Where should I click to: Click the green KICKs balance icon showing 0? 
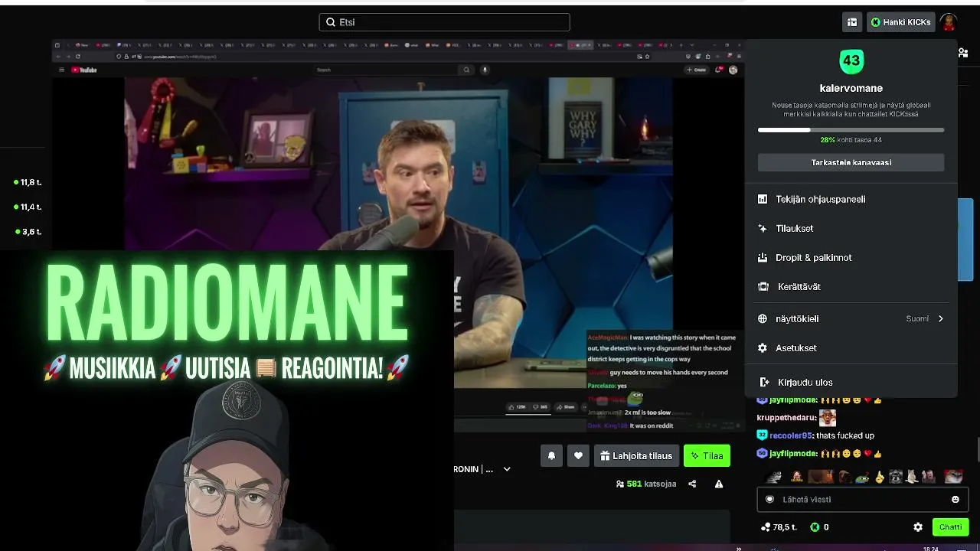815,527
